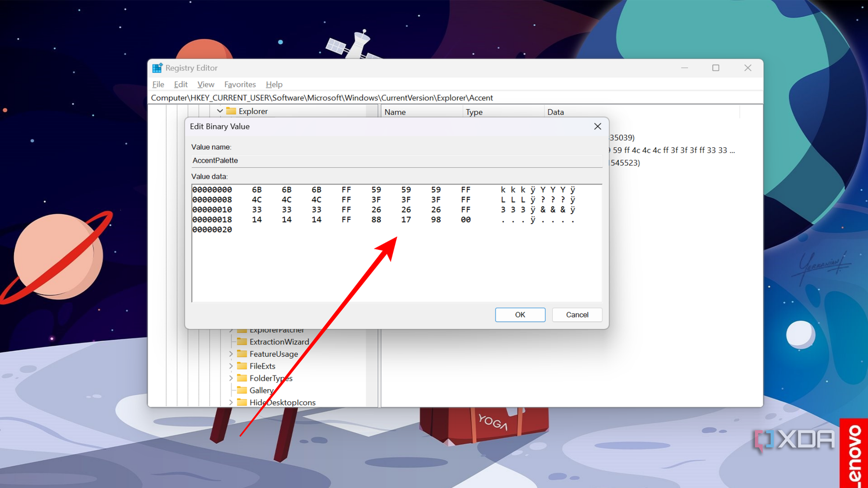
Task: Open the File menu
Action: (158, 84)
